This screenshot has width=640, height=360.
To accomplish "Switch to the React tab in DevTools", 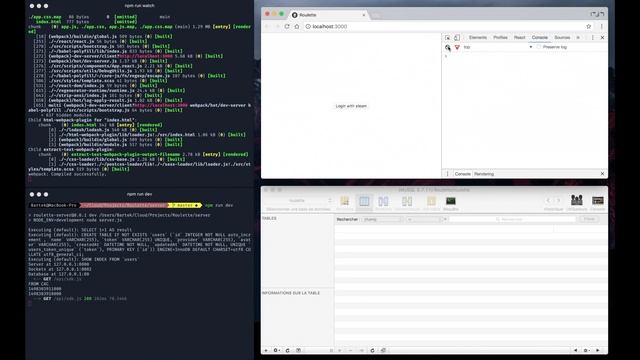I will (520, 38).
